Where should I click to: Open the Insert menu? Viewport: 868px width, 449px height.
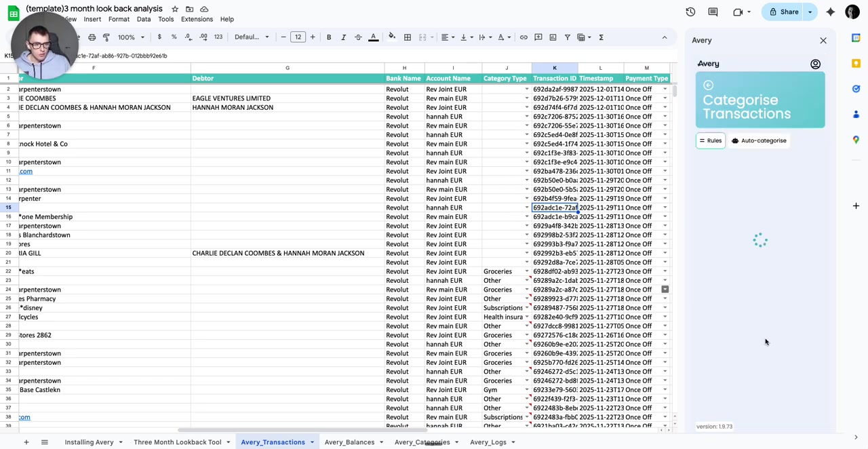(92, 18)
